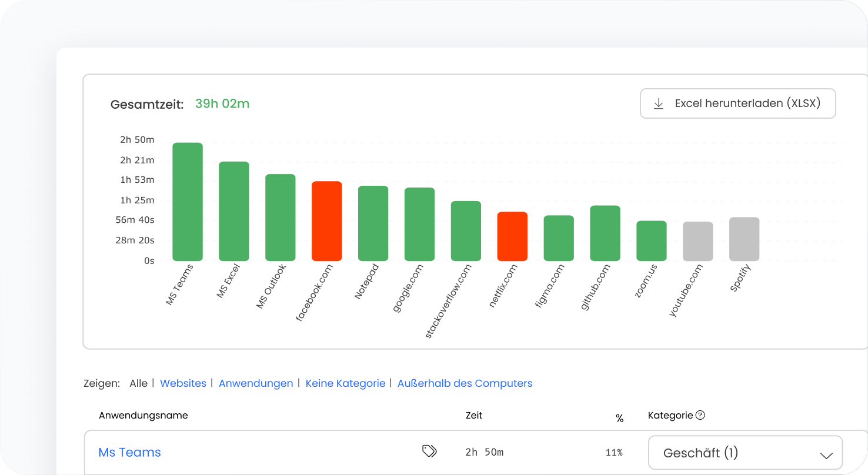The image size is (868, 475).
Task: Open the Geschäft (1) category dropdown
Action: [745, 453]
